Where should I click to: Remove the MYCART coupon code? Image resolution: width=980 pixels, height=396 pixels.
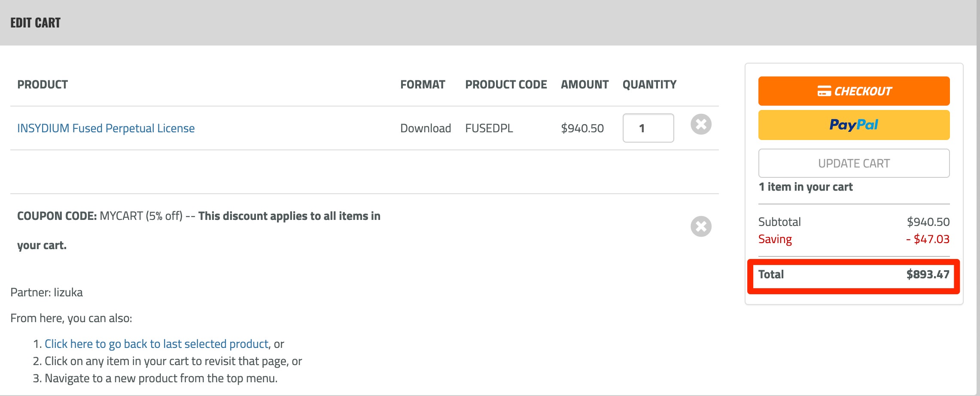[x=701, y=226]
